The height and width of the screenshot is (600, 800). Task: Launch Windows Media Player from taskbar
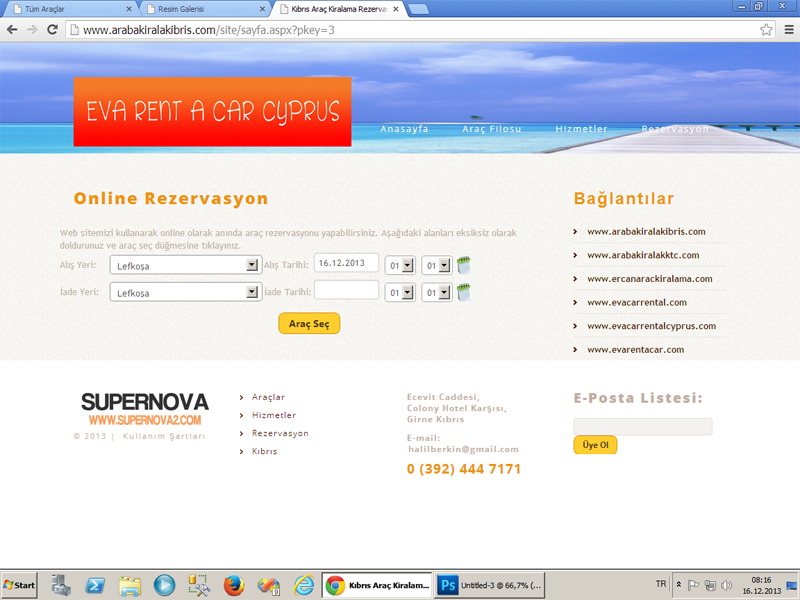pos(164,585)
